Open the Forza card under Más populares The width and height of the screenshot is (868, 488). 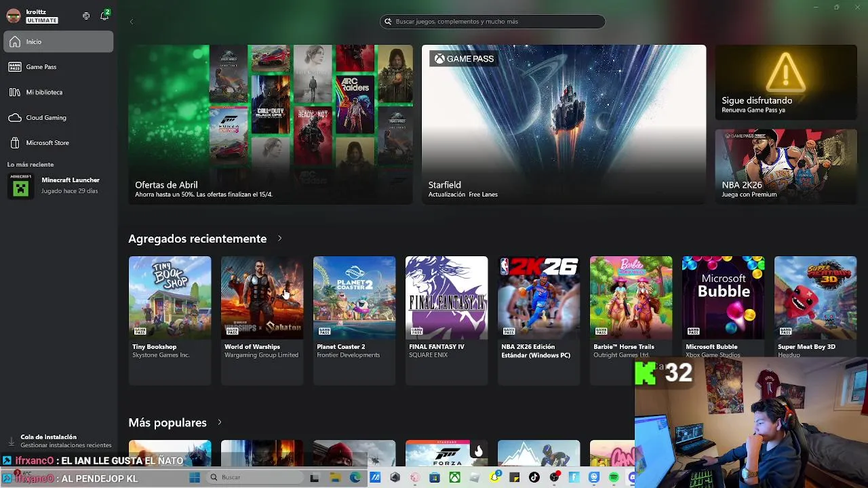click(446, 453)
